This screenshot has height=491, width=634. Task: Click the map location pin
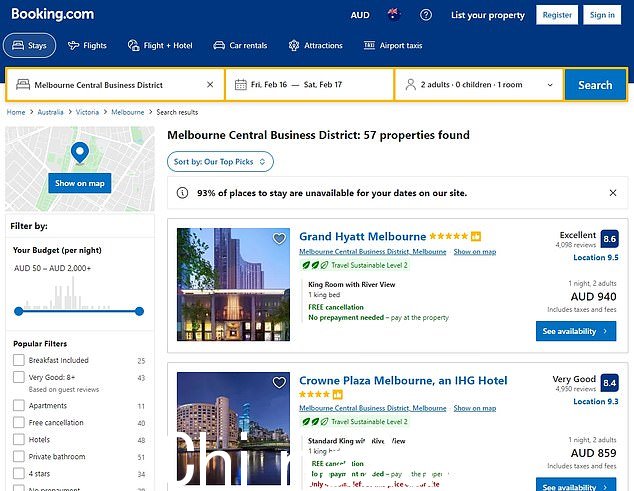(x=80, y=153)
